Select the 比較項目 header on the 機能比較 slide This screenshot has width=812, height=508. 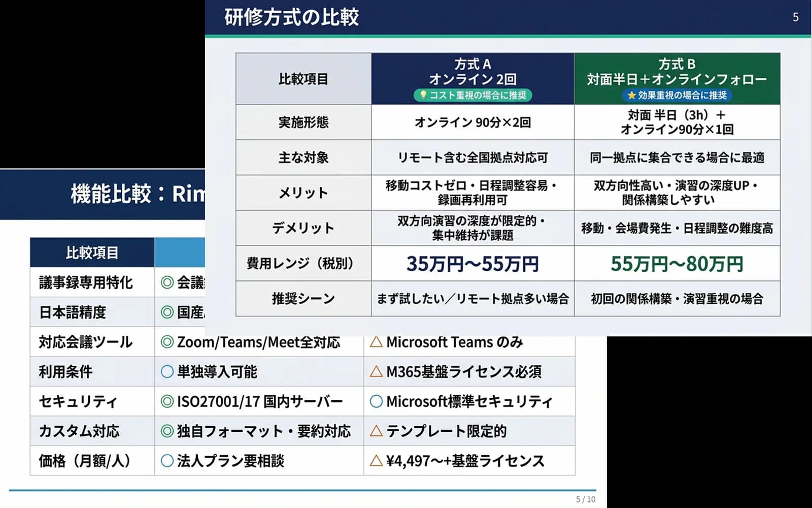92,252
